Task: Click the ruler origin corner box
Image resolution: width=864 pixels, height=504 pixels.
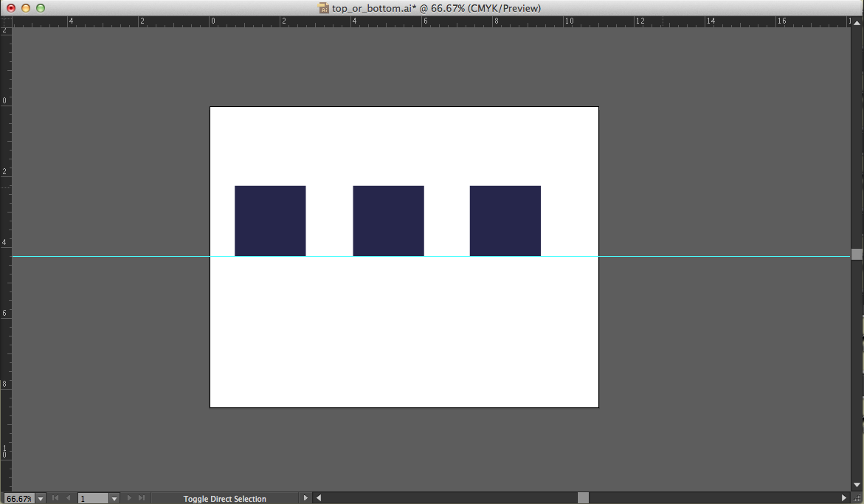Action: click(x=6, y=22)
